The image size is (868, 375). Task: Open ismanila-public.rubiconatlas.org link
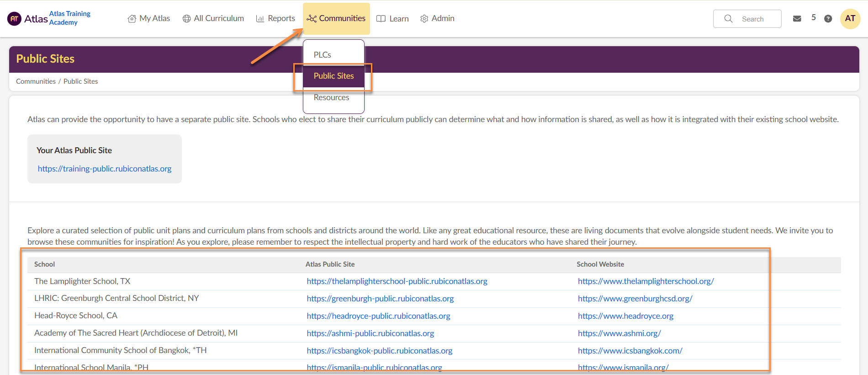point(375,367)
